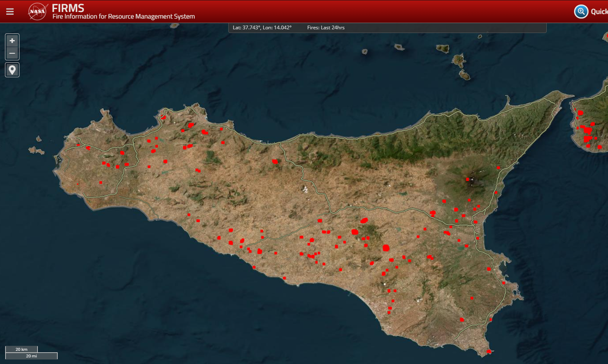Viewport: 608px width, 364px height.
Task: Click the Lat/Lon coordinate readout
Action: click(262, 28)
